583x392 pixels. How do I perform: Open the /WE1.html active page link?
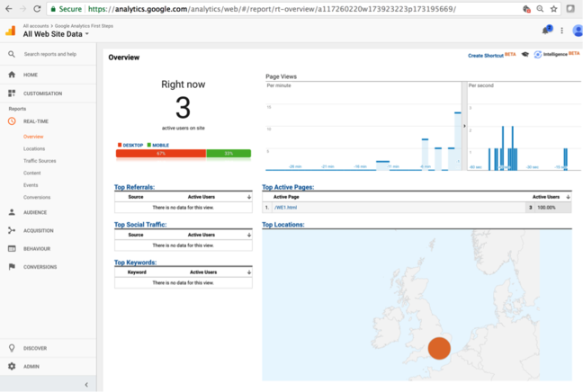click(286, 207)
